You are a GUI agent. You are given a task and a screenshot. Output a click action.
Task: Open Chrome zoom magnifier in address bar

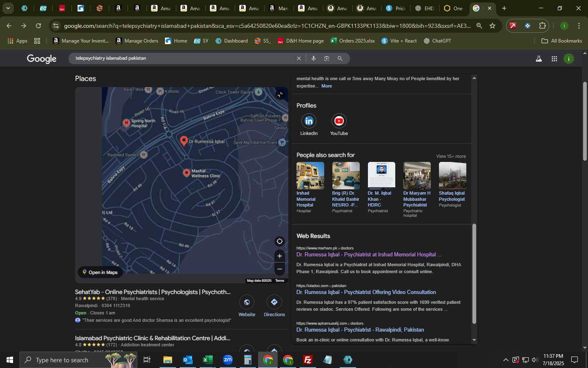479,26
